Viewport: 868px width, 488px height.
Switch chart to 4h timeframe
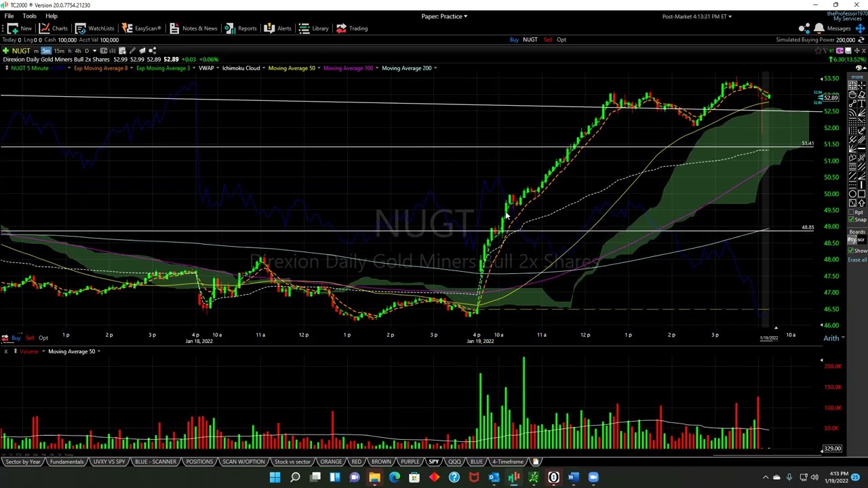tap(78, 51)
